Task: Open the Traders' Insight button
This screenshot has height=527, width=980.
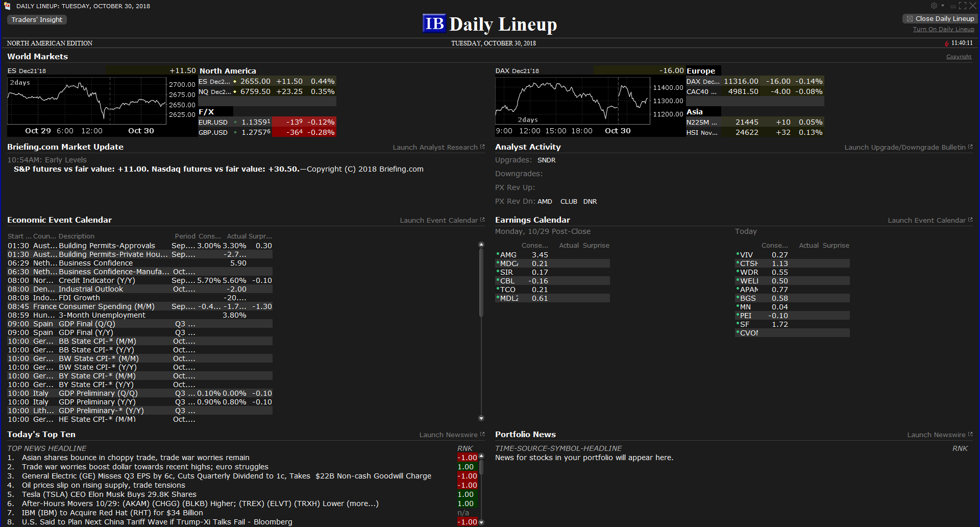Action: pos(37,19)
